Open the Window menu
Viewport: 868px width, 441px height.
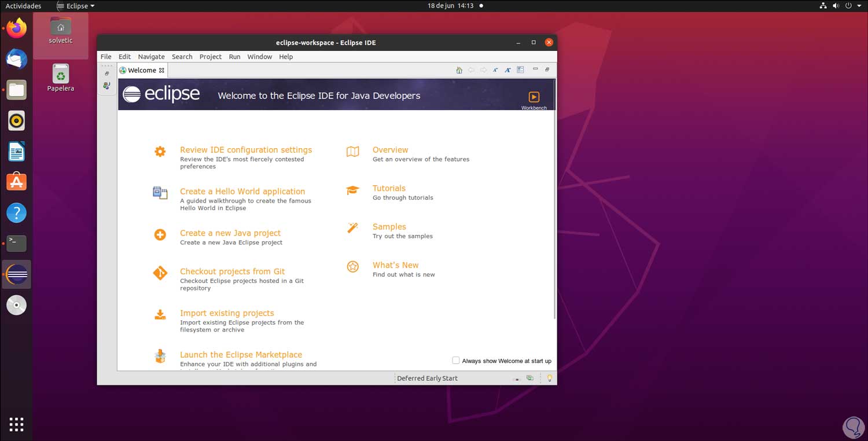[259, 57]
